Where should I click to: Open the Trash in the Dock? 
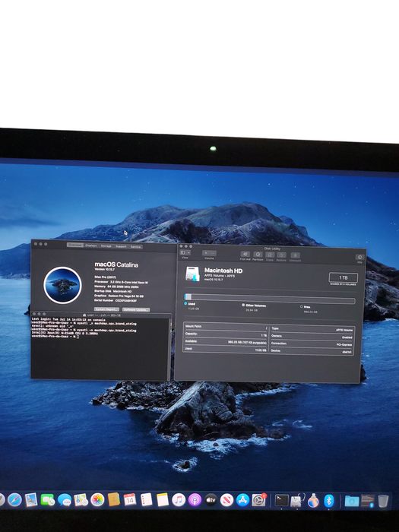(383, 501)
